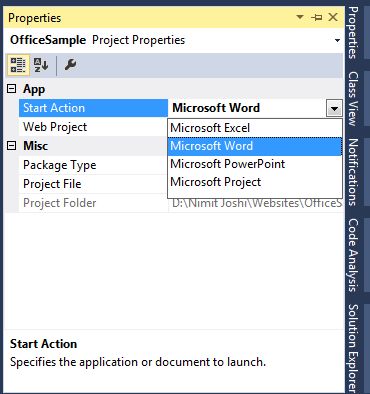
Task: Select the Project Folder property
Action: (93, 203)
